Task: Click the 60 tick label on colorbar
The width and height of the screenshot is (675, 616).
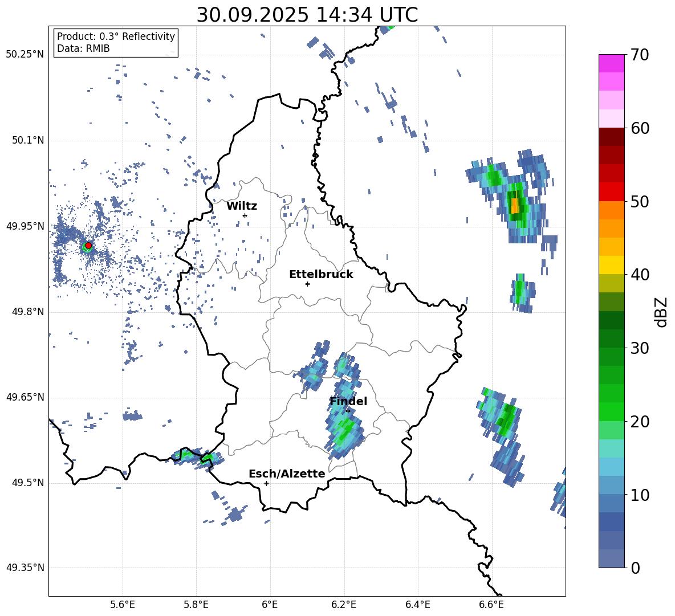Action: [640, 128]
